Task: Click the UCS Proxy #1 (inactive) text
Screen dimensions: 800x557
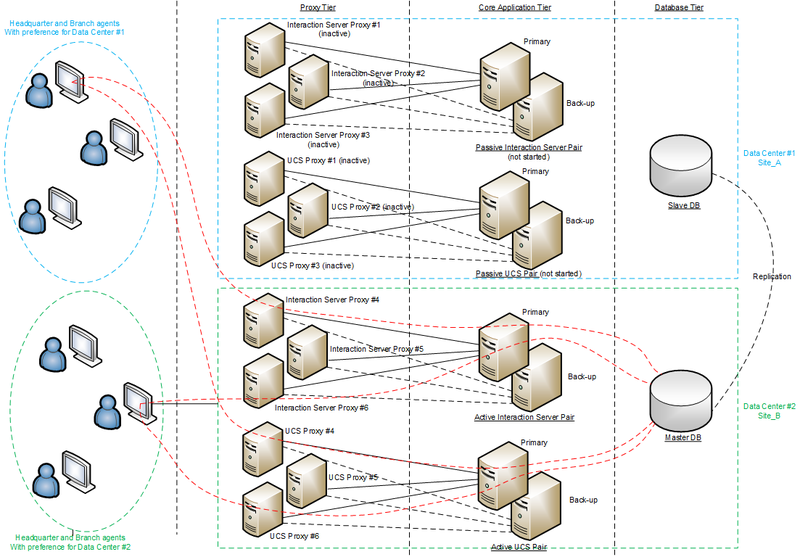Action: tap(328, 161)
